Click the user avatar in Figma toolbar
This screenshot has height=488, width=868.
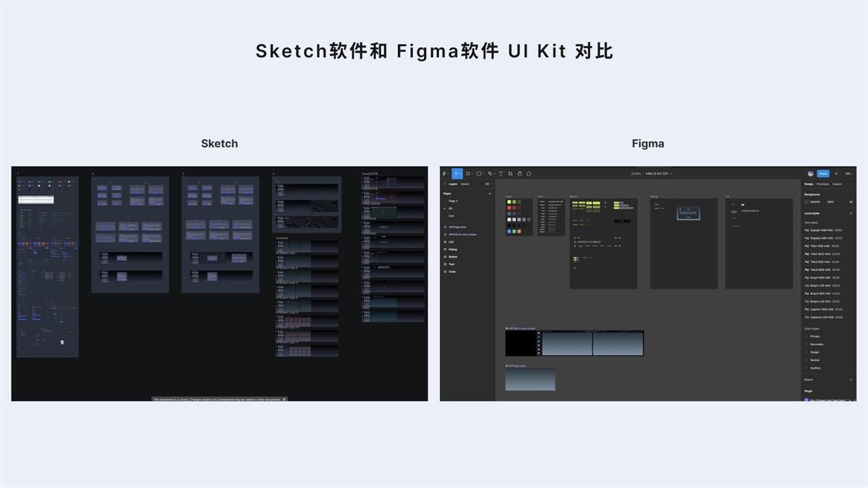pos(811,174)
